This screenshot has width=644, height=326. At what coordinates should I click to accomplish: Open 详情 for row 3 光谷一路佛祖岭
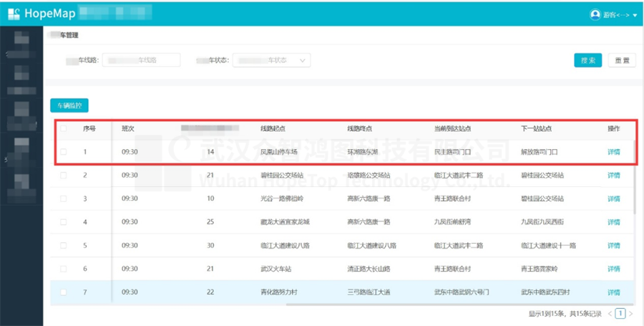tap(614, 198)
